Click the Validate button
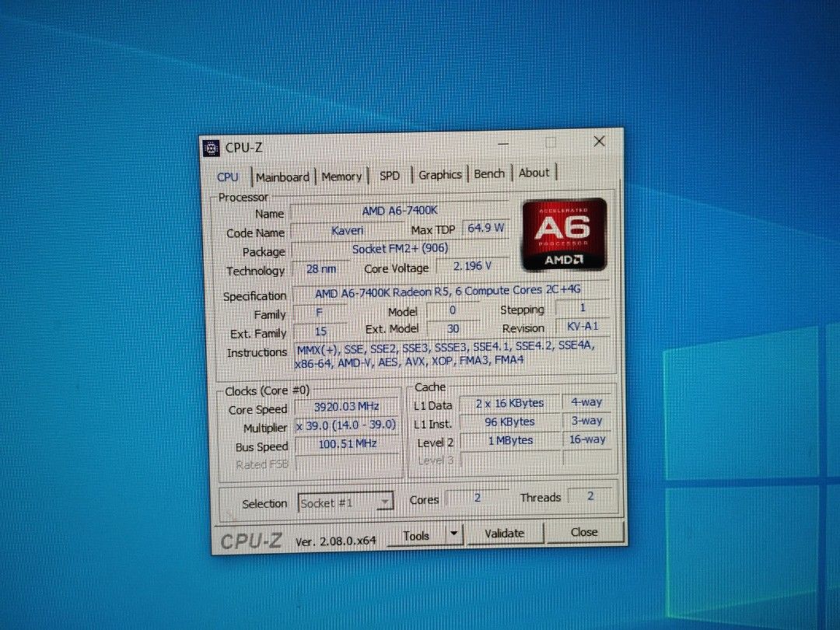Viewport: 840px width, 630px height. [505, 533]
